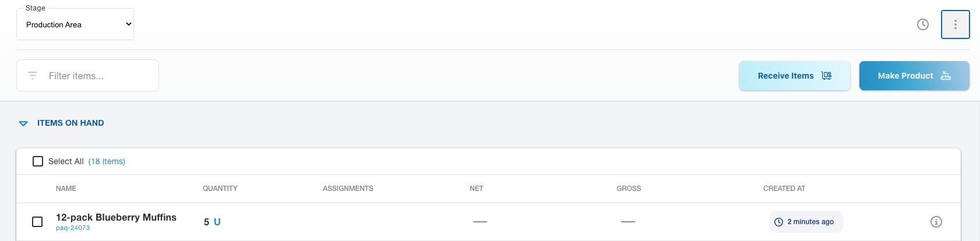Click the U unit link in quantity

pyautogui.click(x=217, y=222)
